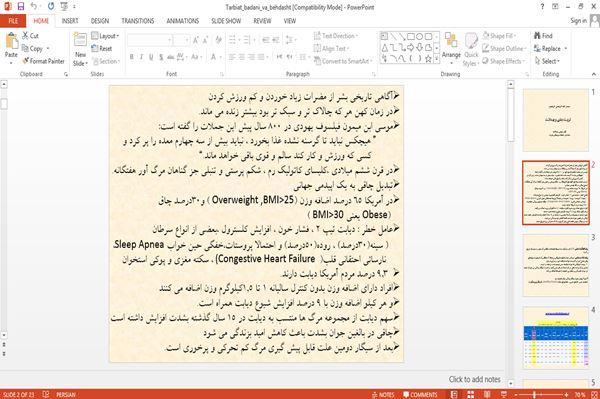Toggle Italic formatting
600x399 pixels.
(x=141, y=57)
